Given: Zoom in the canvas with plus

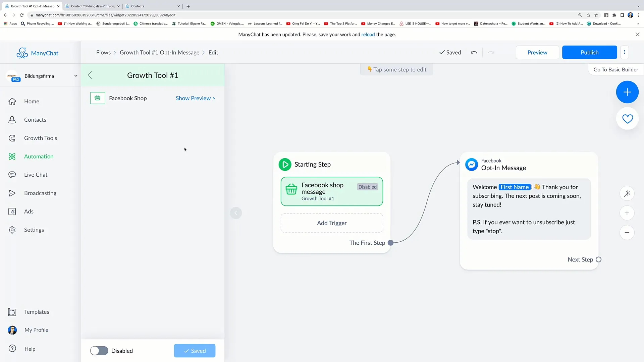Looking at the screenshot, I should tap(627, 213).
